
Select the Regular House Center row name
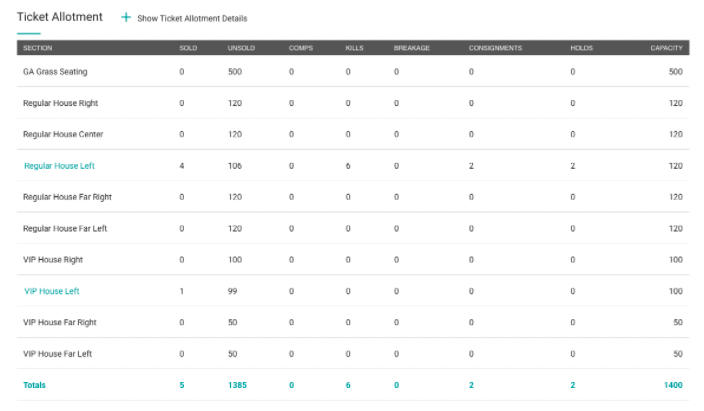pyautogui.click(x=63, y=134)
